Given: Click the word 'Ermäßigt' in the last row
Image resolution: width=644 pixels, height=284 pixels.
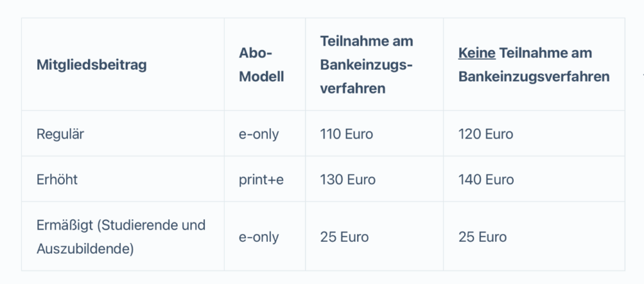Looking at the screenshot, I should 65,225.
